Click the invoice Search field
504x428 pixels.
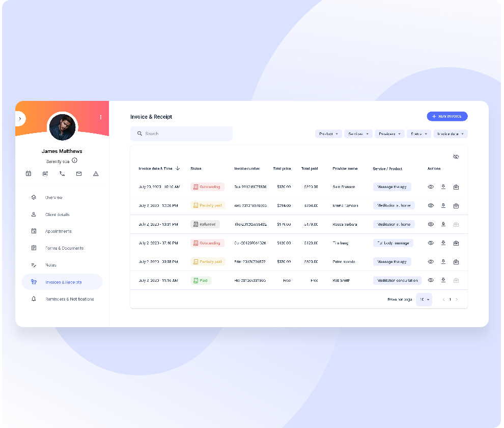pos(181,134)
